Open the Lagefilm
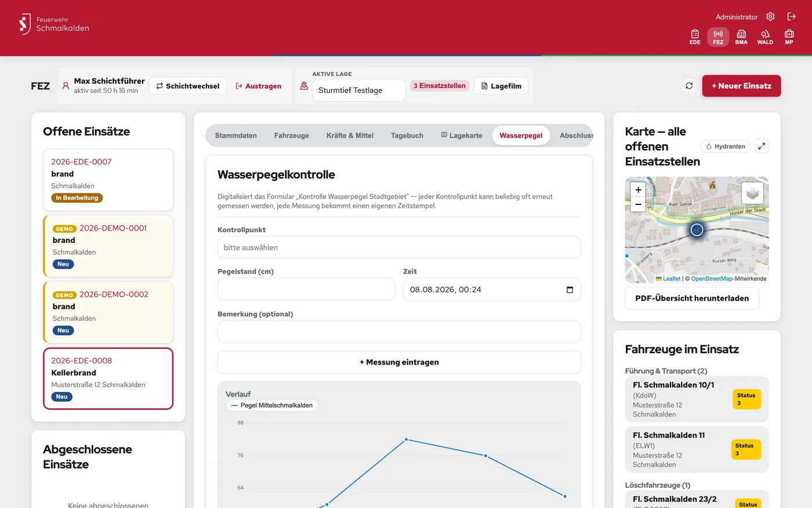 click(501, 86)
